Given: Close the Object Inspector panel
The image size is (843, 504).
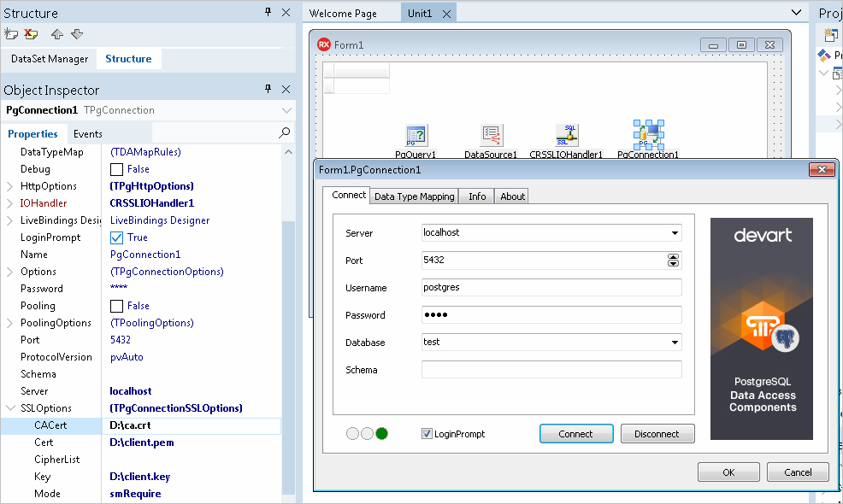Looking at the screenshot, I should pyautogui.click(x=286, y=89).
